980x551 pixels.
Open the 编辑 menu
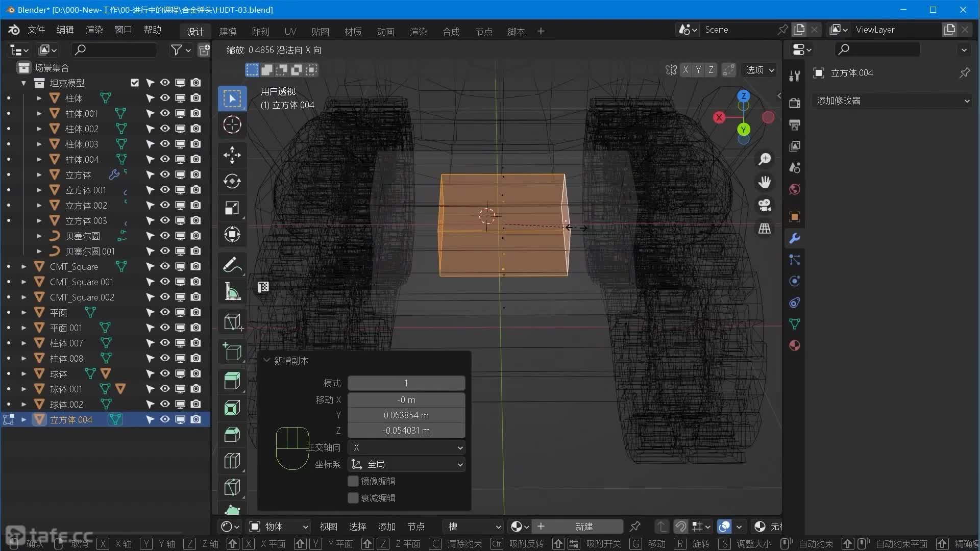point(65,30)
